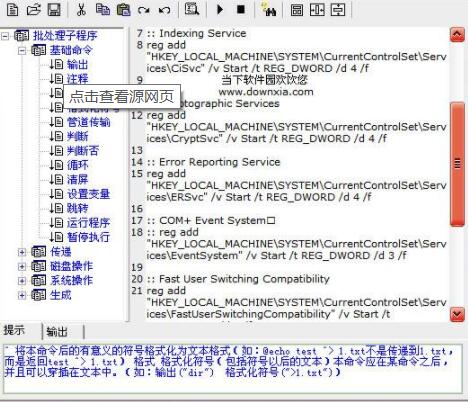Expand the 磁盘操作 tree node

pyautogui.click(x=22, y=266)
